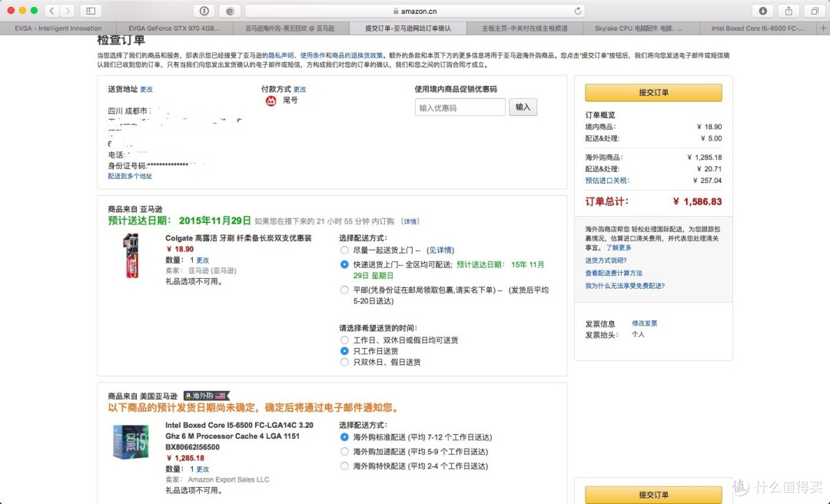Switch to Skylake CPU 电脑配件 tab
830x504 pixels.
[640, 28]
